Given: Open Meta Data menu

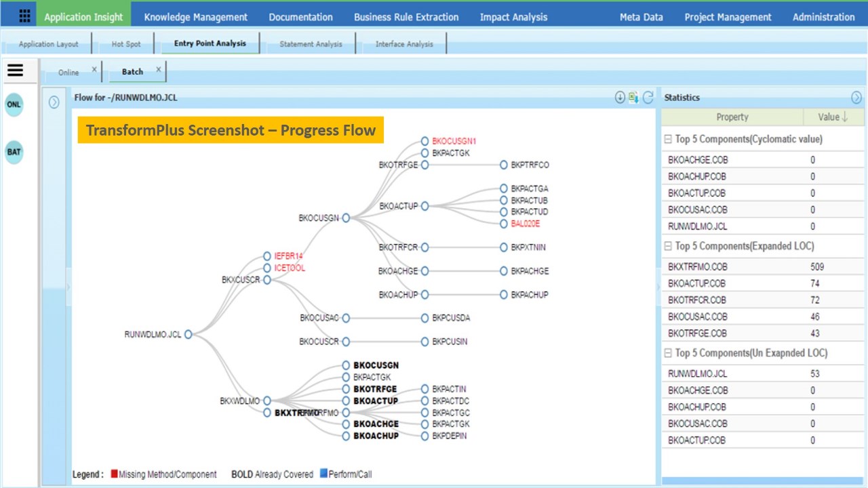Looking at the screenshot, I should [642, 17].
